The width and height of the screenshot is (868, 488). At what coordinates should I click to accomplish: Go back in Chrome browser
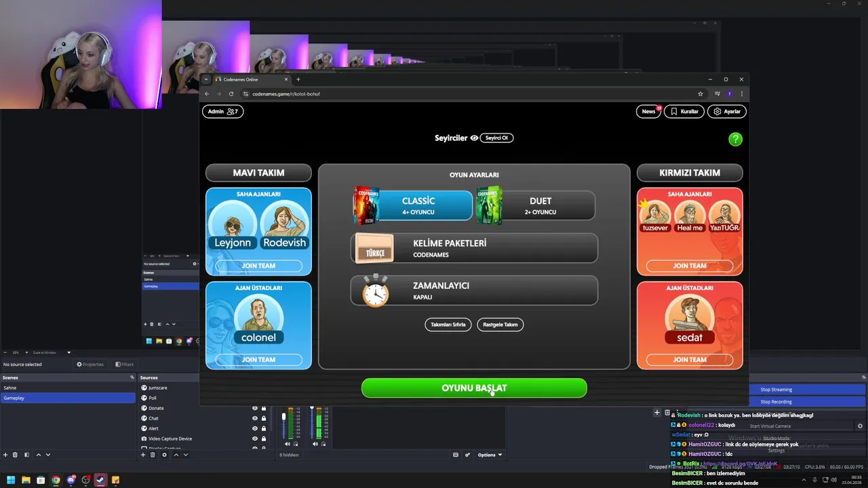(207, 94)
